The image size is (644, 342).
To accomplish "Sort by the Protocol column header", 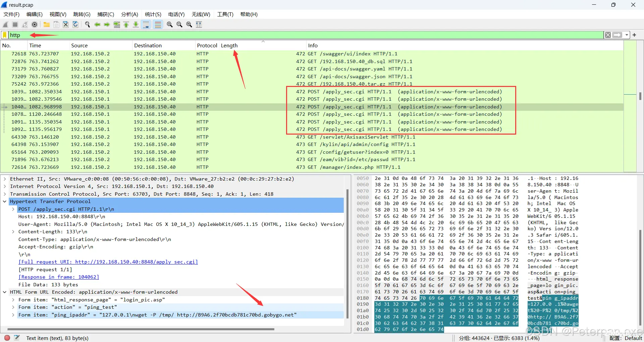I will (x=207, y=46).
